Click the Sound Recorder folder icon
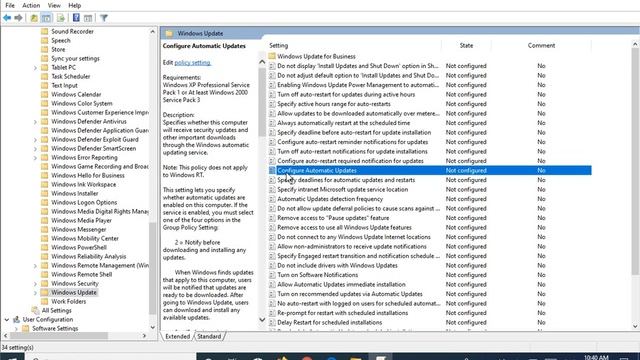Image resolution: width=640 pixels, height=360 pixels. [x=45, y=31]
